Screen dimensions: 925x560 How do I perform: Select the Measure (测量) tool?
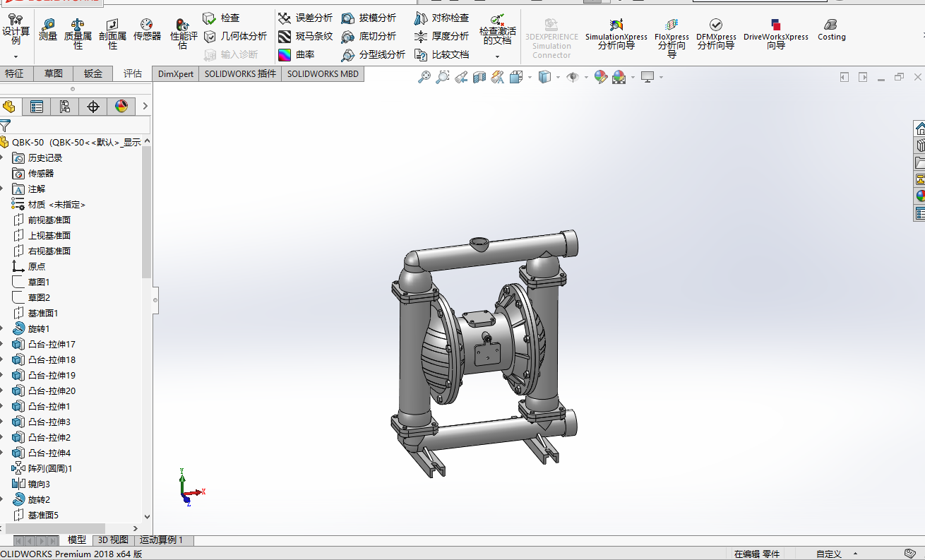tap(48, 30)
